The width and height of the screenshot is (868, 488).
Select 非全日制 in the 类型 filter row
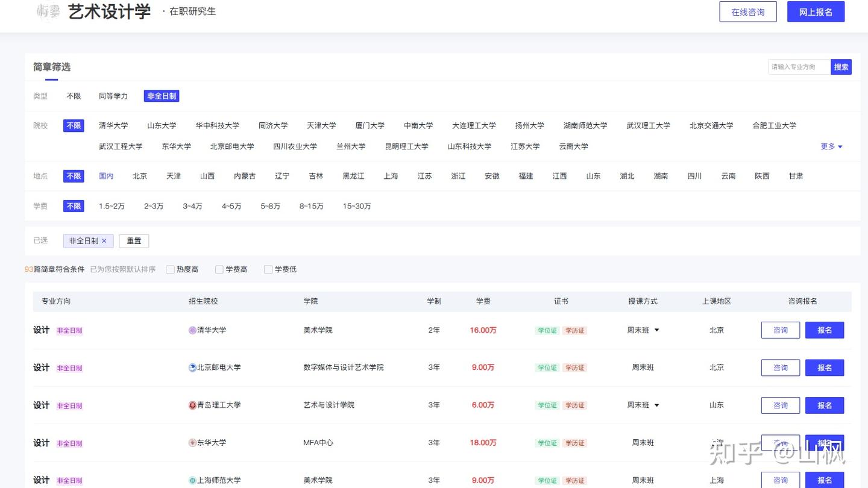point(162,96)
